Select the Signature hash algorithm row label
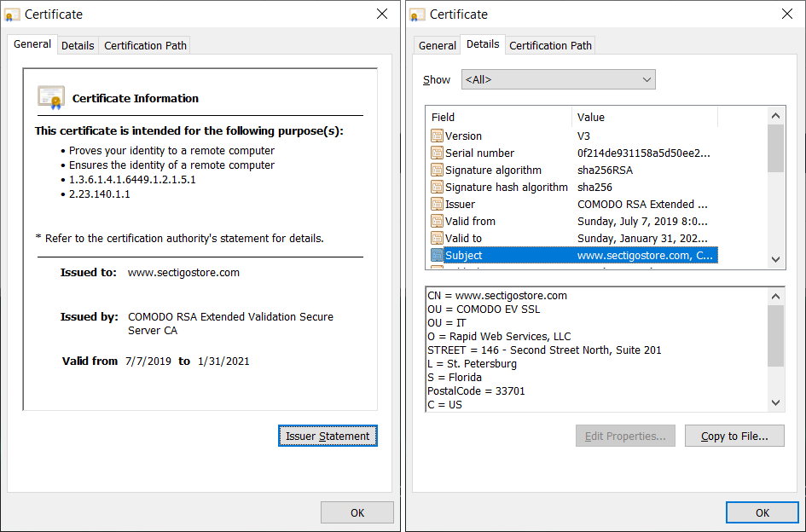Viewport: 806px width, 532px height. tap(507, 187)
